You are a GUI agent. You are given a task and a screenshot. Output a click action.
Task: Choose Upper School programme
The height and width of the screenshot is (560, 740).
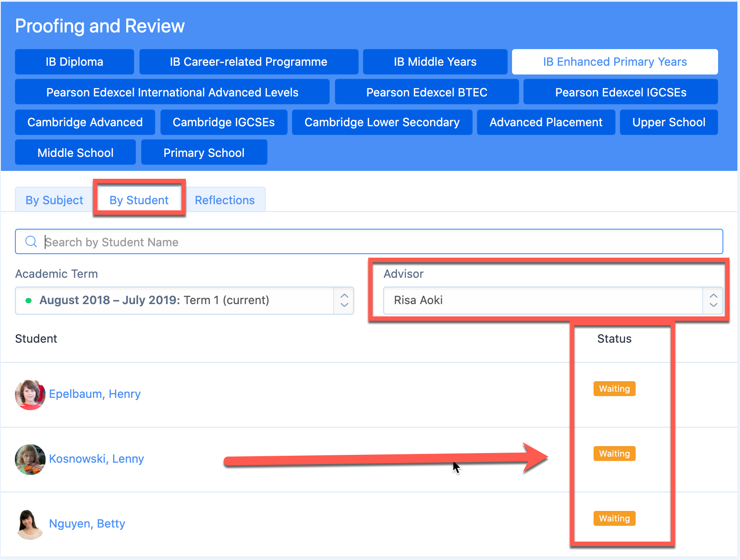click(669, 122)
